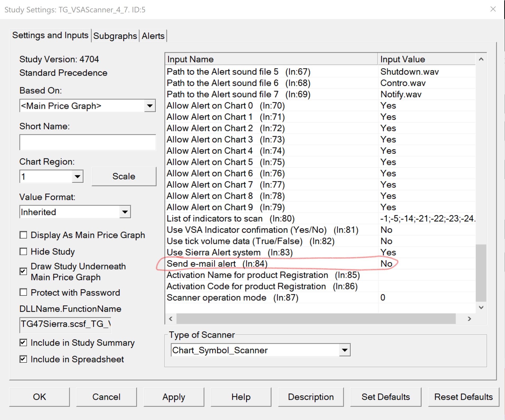Close the Study Settings dialog

tap(493, 9)
